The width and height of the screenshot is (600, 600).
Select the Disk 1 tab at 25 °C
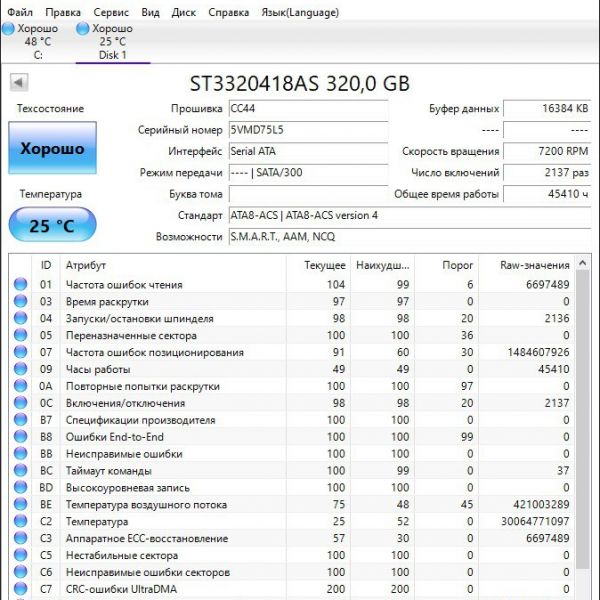113,41
